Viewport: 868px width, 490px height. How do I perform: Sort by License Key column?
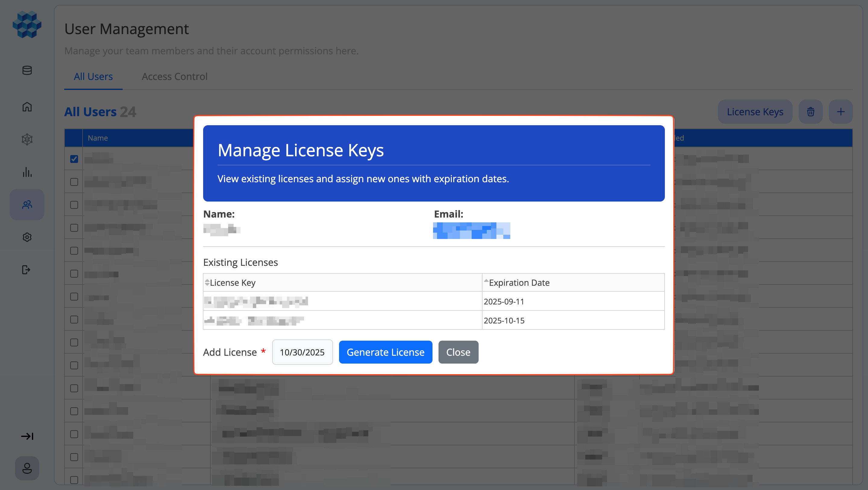(232, 283)
